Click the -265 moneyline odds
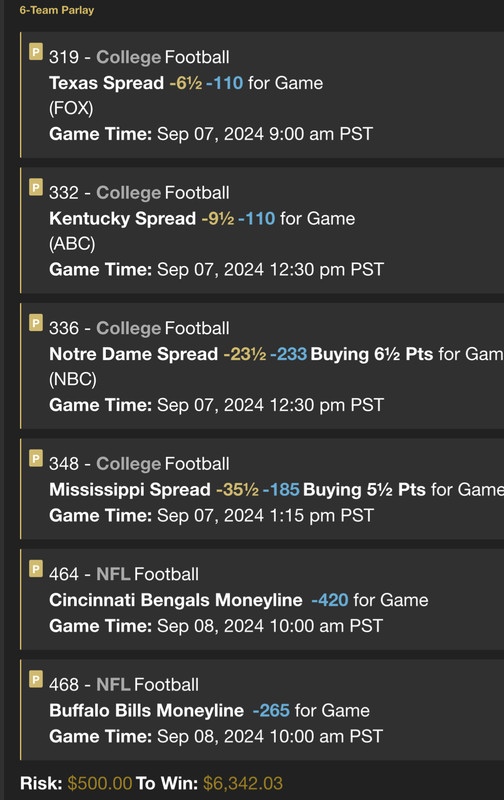Image resolution: width=504 pixels, height=800 pixels. coord(271,711)
